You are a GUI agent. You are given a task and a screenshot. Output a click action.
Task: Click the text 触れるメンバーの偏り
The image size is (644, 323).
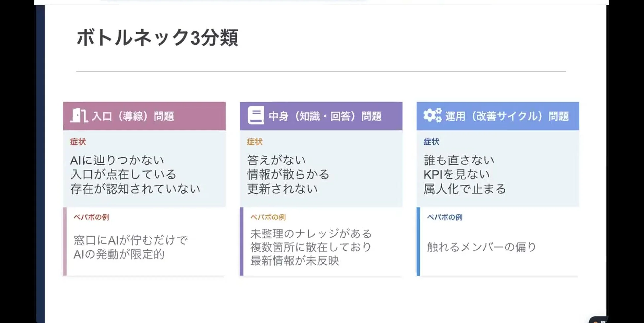(482, 247)
